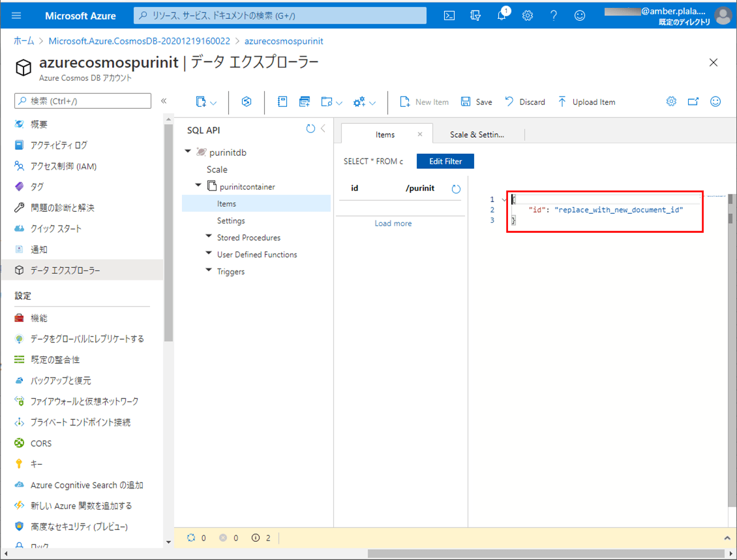
Task: Open the notifications bell
Action: (x=502, y=14)
